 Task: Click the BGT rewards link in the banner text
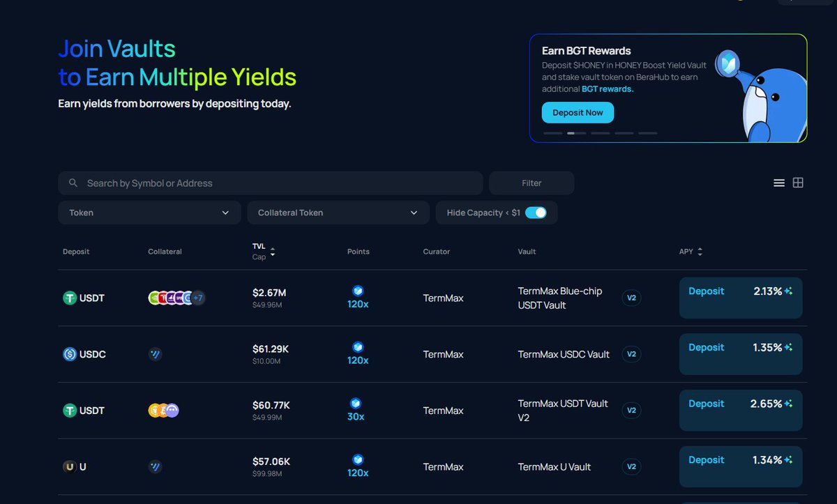(608, 89)
